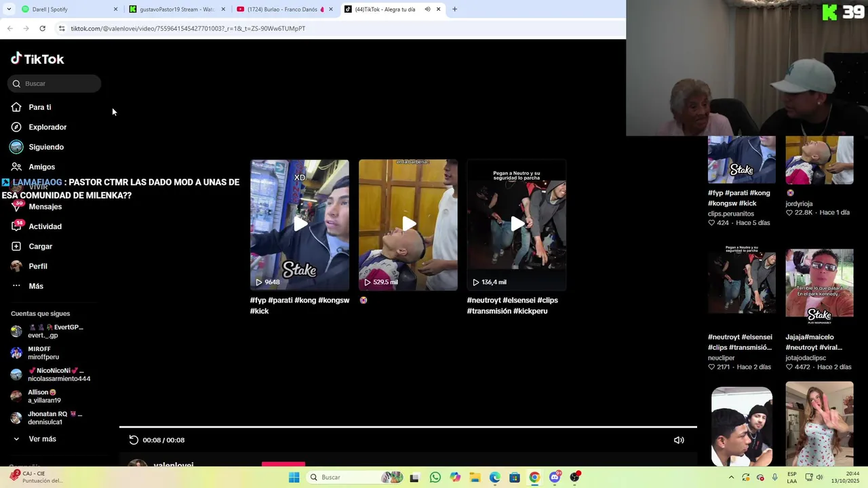Open a new browser tab
868x488 pixels.
point(454,9)
